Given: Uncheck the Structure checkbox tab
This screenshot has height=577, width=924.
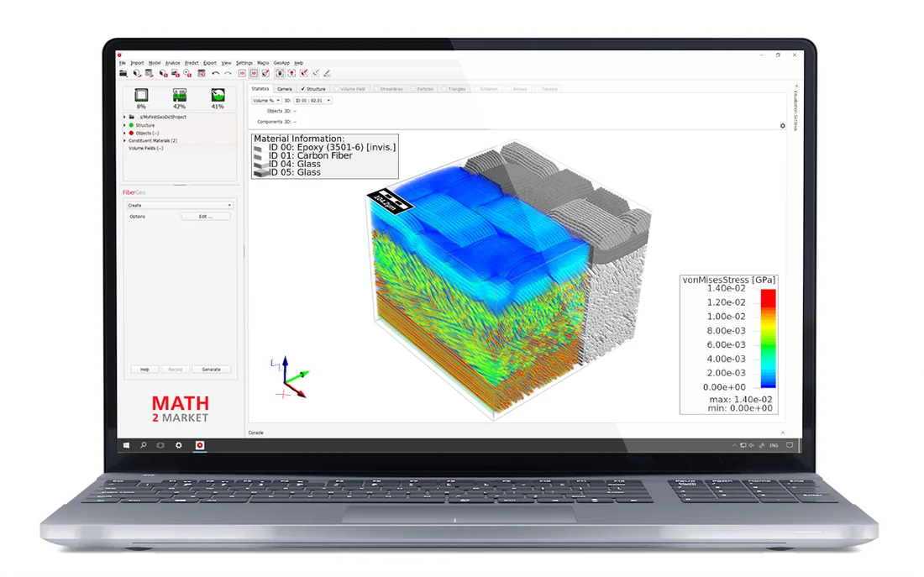Looking at the screenshot, I should pyautogui.click(x=303, y=89).
